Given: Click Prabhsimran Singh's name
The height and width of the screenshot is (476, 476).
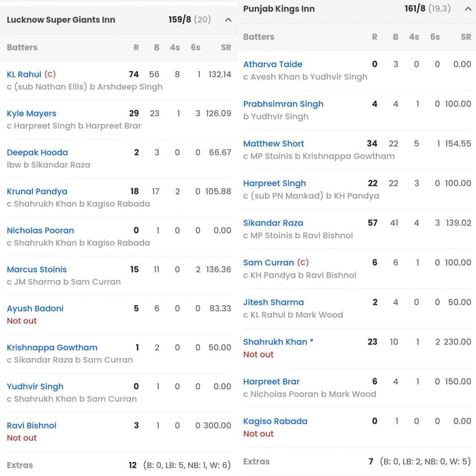Looking at the screenshot, I should coord(283,104).
